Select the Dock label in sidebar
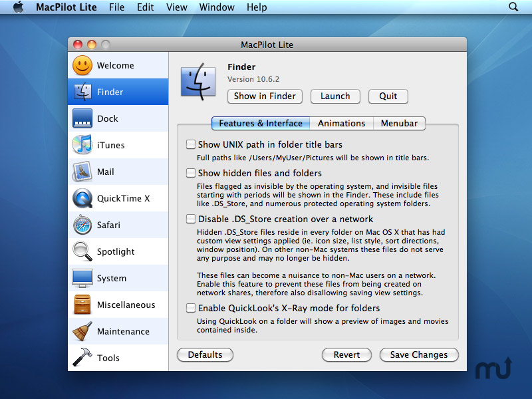 point(108,119)
